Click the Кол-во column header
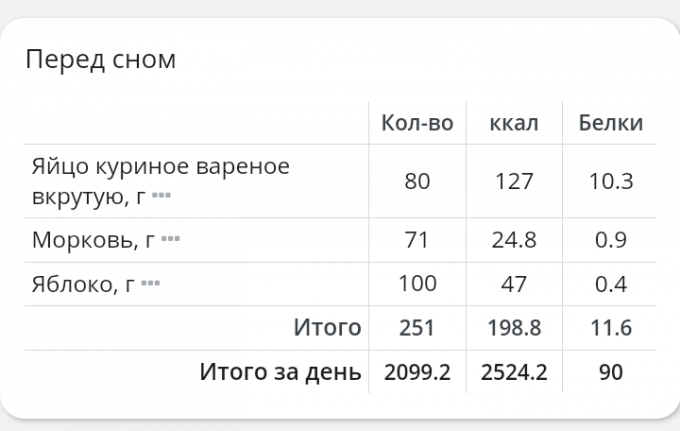680x431 pixels. click(x=417, y=123)
